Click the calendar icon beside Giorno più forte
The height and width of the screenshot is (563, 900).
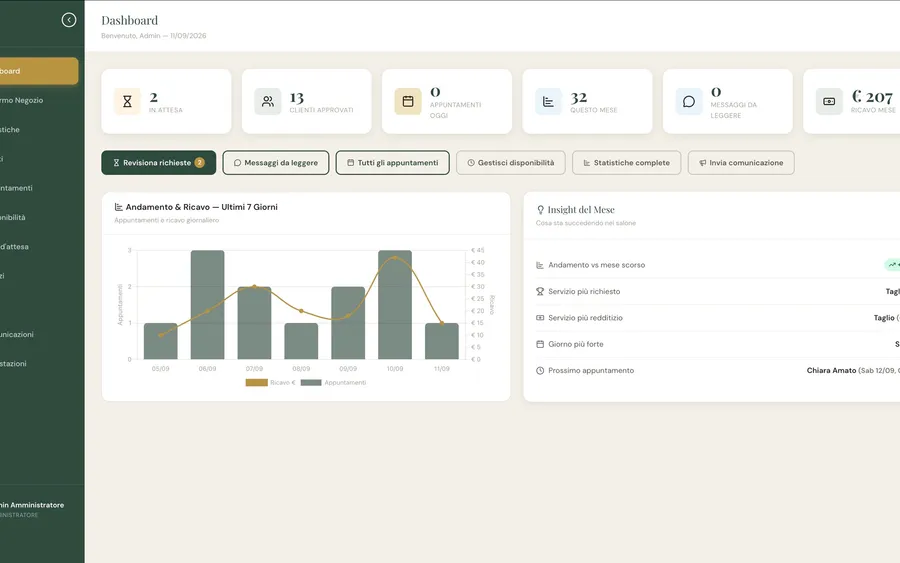(540, 344)
